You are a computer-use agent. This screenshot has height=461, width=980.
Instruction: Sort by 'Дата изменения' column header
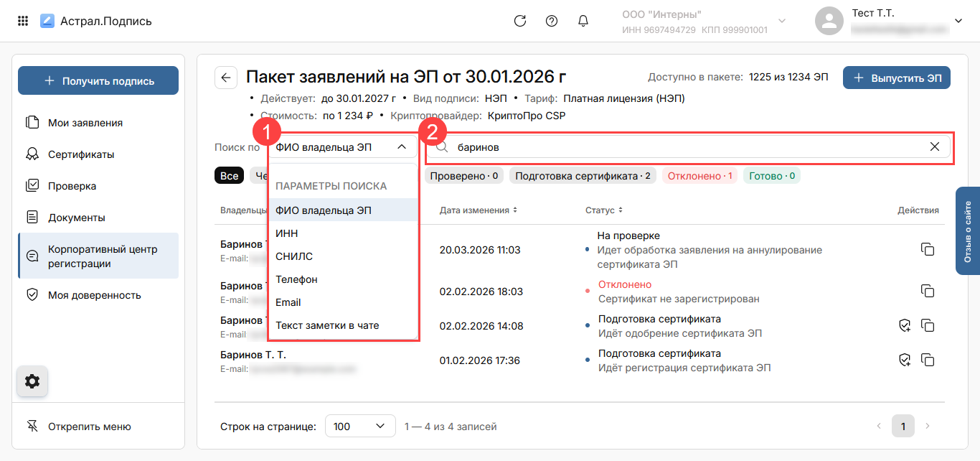[x=478, y=210]
